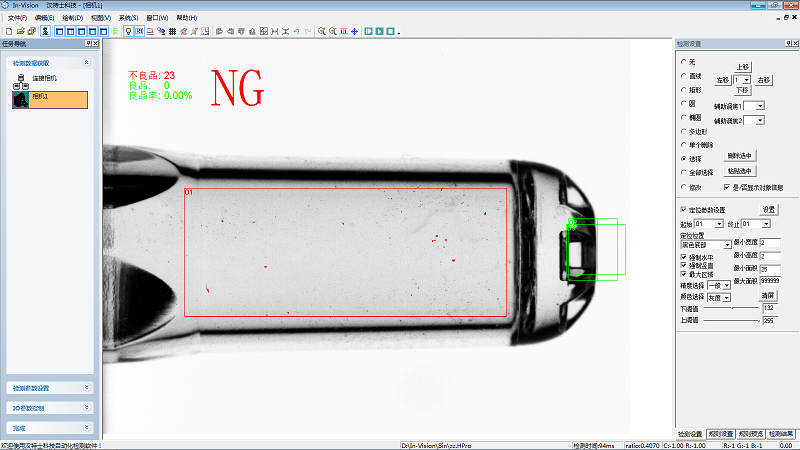Click the 下阈值 slider track

click(x=730, y=308)
